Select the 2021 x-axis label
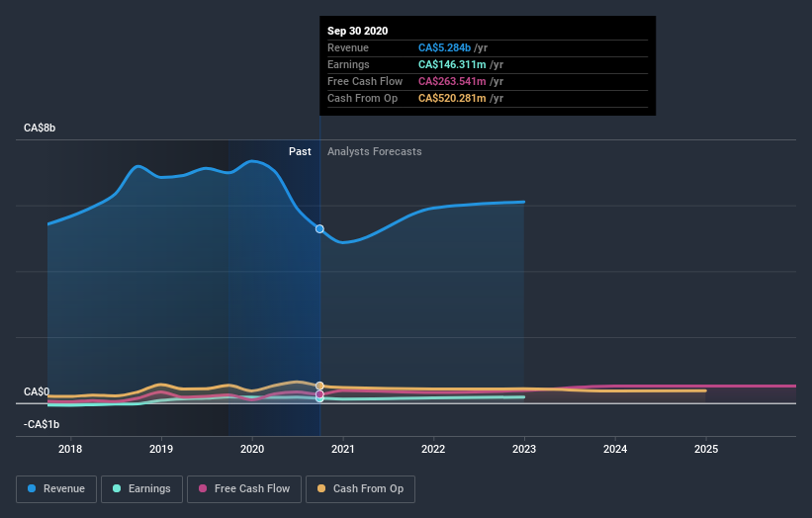 343,449
